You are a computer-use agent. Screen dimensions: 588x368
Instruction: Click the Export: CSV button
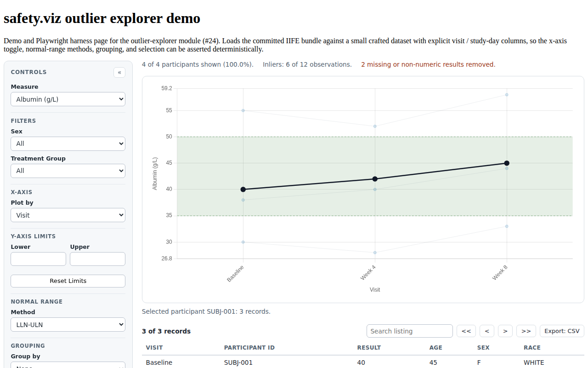pyautogui.click(x=562, y=331)
